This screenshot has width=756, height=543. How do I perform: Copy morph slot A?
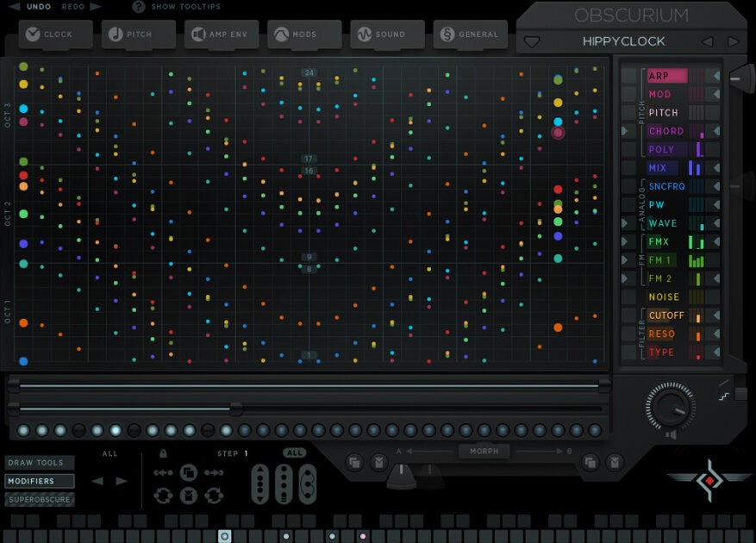pyautogui.click(x=354, y=463)
